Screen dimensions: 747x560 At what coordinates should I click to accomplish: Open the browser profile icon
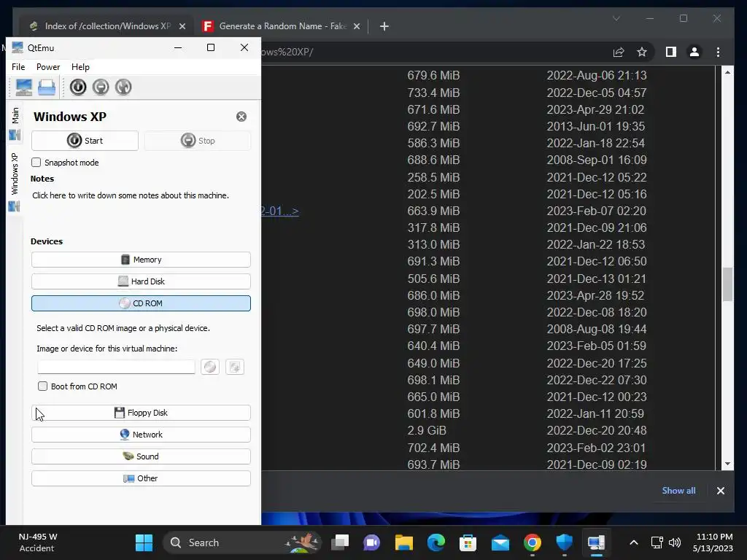694,52
